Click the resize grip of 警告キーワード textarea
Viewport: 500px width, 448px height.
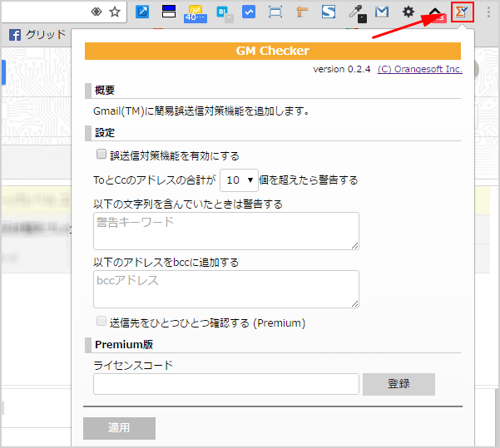(355, 246)
